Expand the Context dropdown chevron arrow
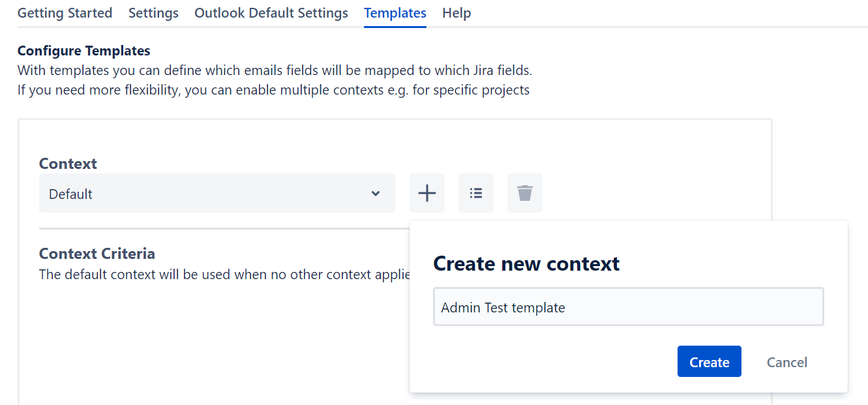Screen dimensions: 868x405 coord(375,194)
